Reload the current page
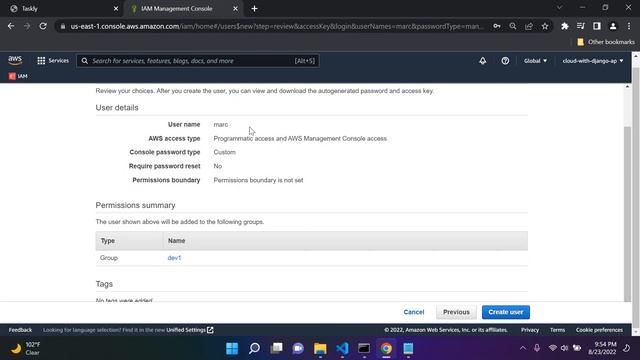 tap(43, 26)
